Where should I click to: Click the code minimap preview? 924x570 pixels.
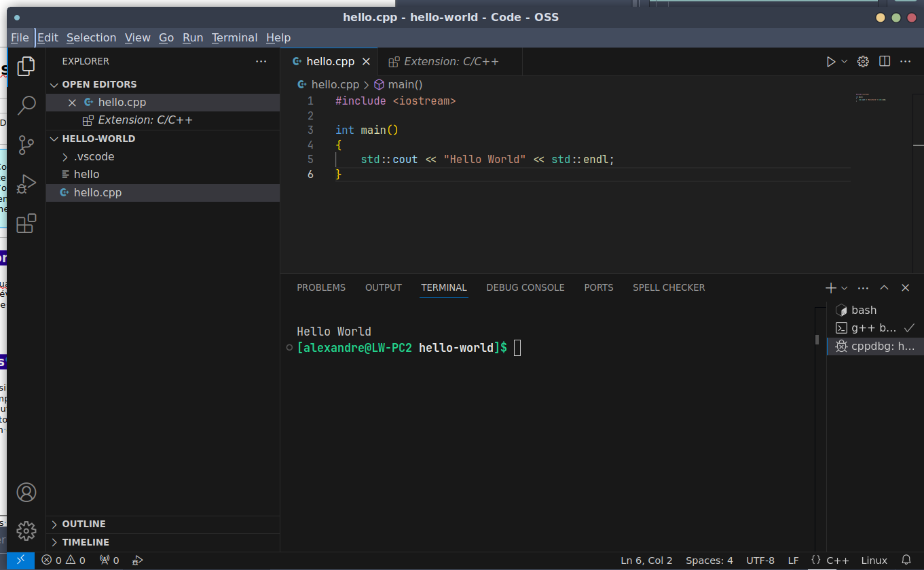[x=870, y=98]
